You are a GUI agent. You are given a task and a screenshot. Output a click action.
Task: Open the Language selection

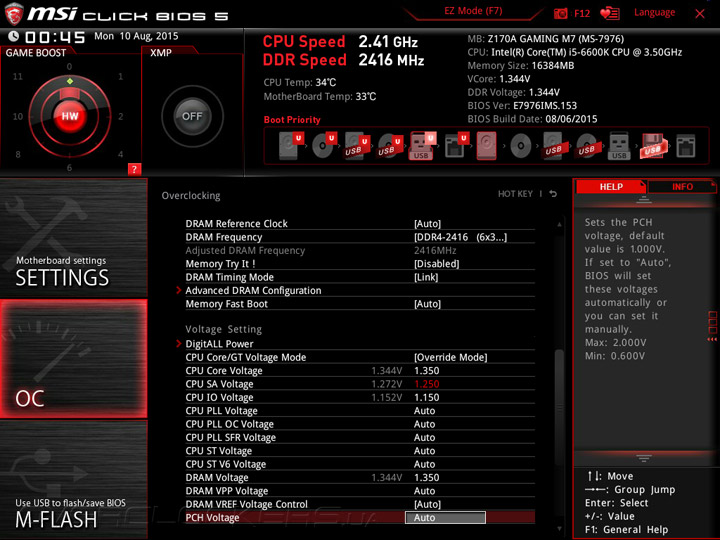(x=654, y=12)
